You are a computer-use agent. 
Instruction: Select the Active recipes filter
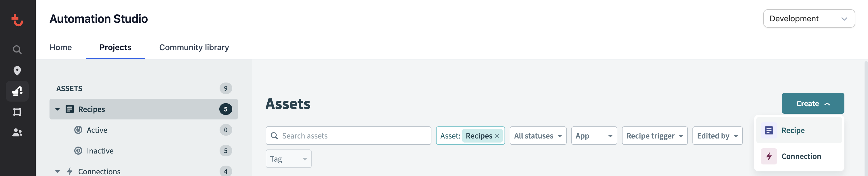97,130
